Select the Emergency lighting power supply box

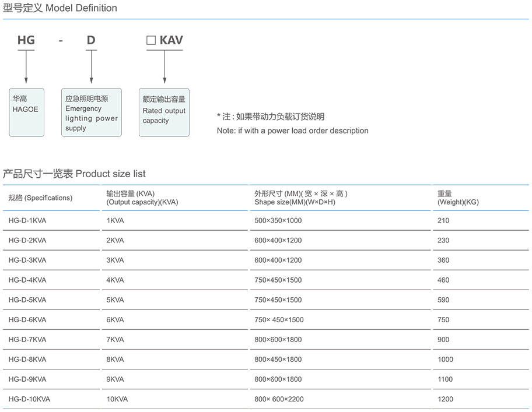click(92, 112)
